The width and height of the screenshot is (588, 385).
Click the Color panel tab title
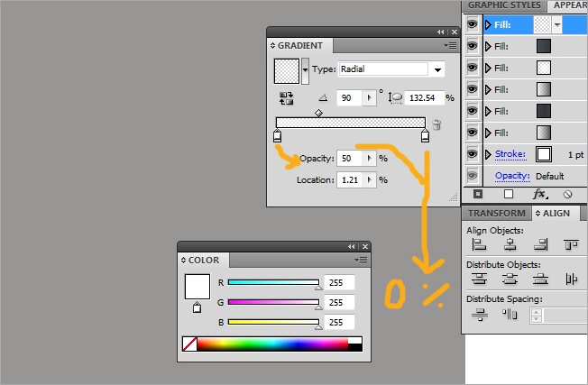tap(204, 261)
